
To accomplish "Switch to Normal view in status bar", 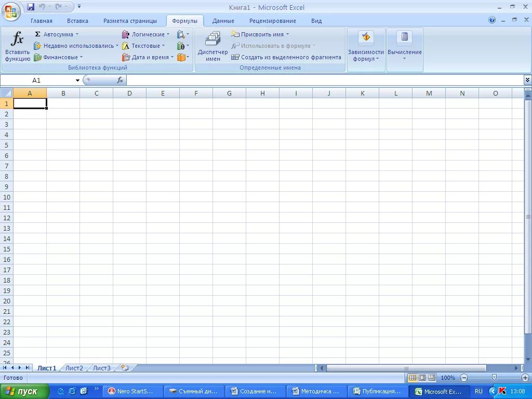I will (412, 378).
